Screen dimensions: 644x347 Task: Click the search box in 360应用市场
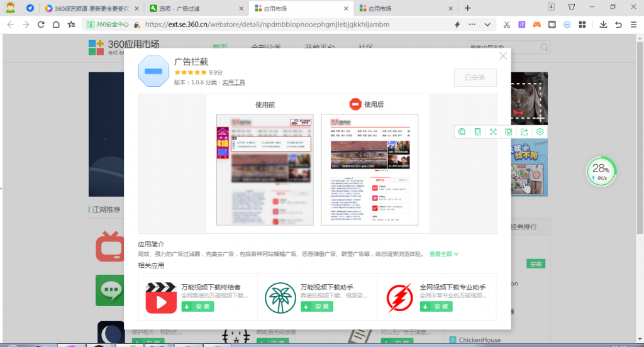tap(508, 47)
